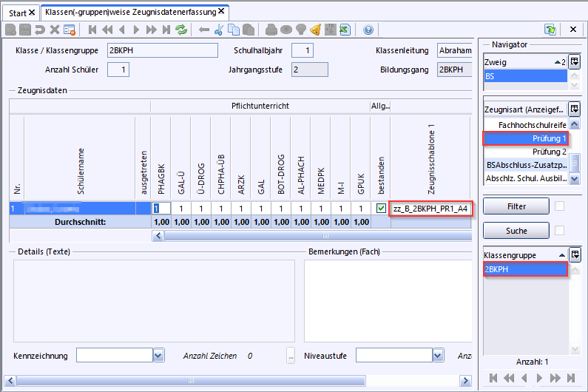Click the TB import toolbar icon
The image size is (588, 392).
(331, 30)
